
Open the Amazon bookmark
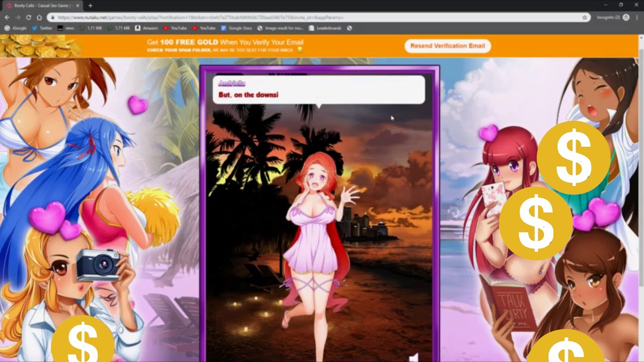coord(146,28)
